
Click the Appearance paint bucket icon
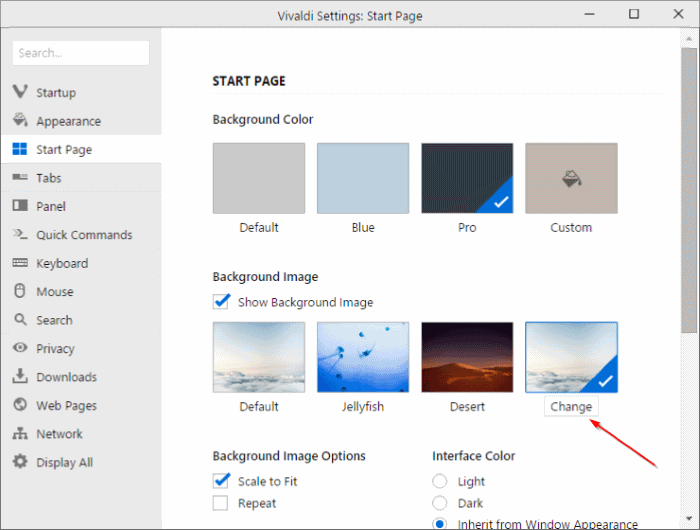click(20, 120)
